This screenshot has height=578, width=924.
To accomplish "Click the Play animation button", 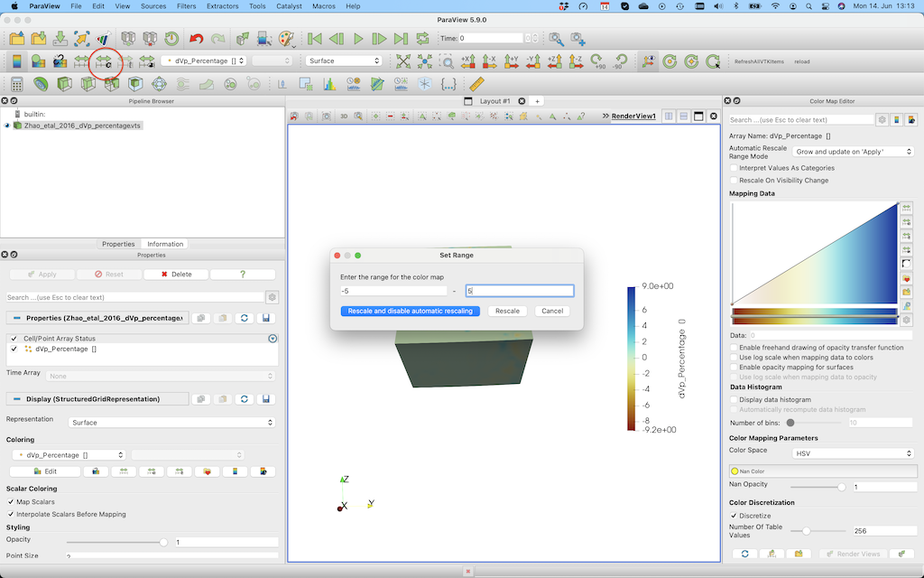I will click(x=358, y=39).
